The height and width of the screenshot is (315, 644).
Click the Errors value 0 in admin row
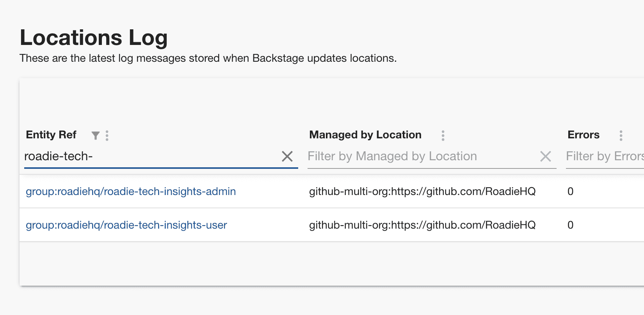570,192
